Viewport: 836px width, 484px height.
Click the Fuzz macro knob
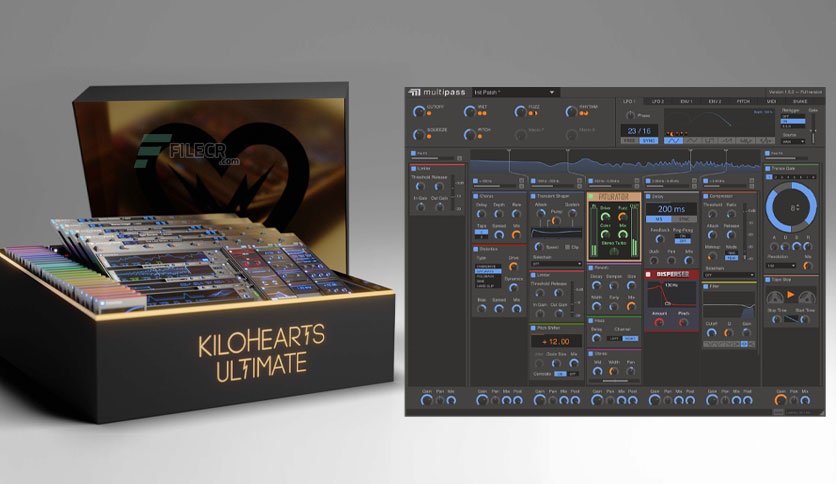(520, 112)
